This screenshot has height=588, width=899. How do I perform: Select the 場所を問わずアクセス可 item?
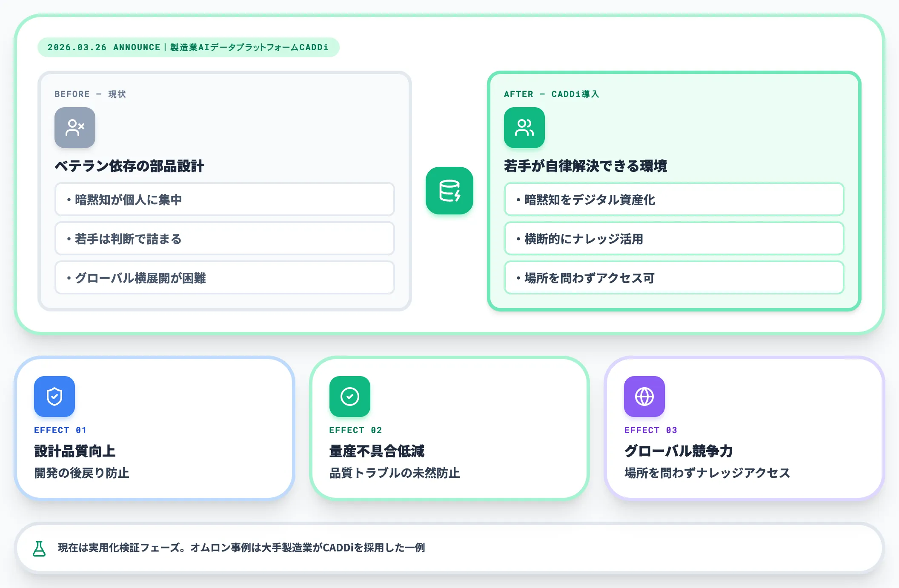tap(674, 278)
